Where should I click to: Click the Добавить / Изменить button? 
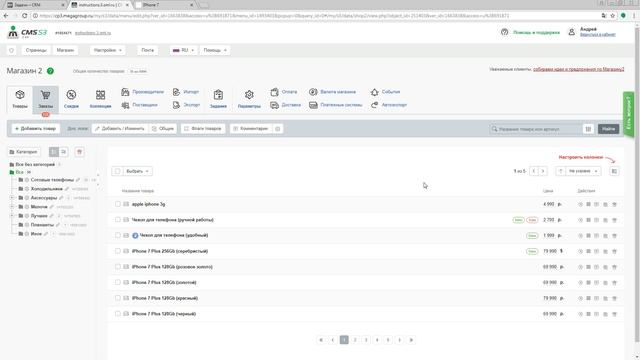point(120,129)
